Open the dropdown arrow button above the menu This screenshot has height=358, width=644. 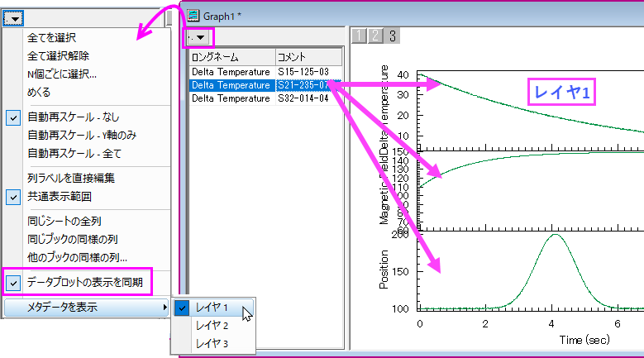click(x=13, y=18)
